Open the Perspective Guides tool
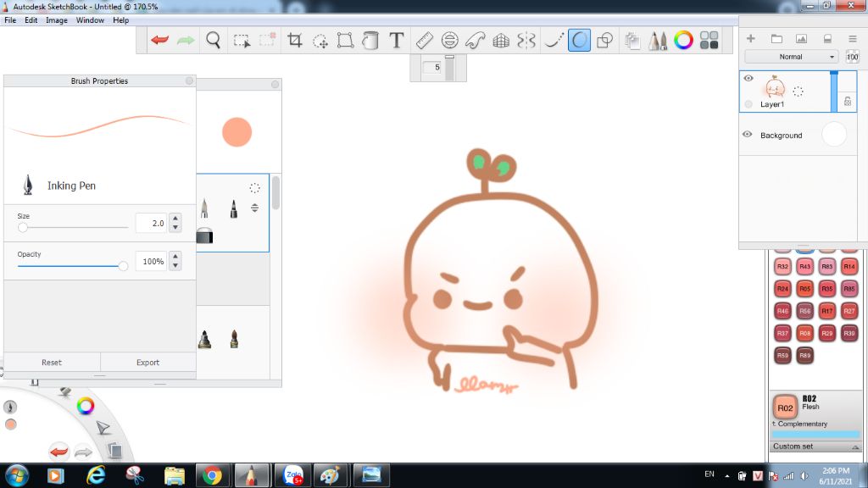Screen dimensions: 868x488 coord(501,40)
